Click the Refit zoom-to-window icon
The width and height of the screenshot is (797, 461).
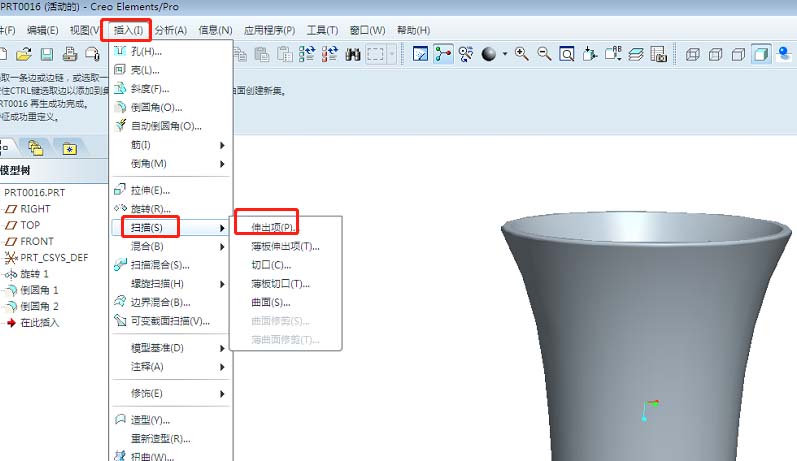(567, 54)
